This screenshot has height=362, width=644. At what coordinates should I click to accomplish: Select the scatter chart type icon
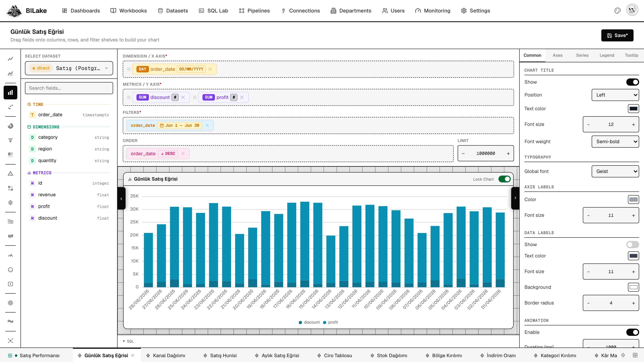10,107
